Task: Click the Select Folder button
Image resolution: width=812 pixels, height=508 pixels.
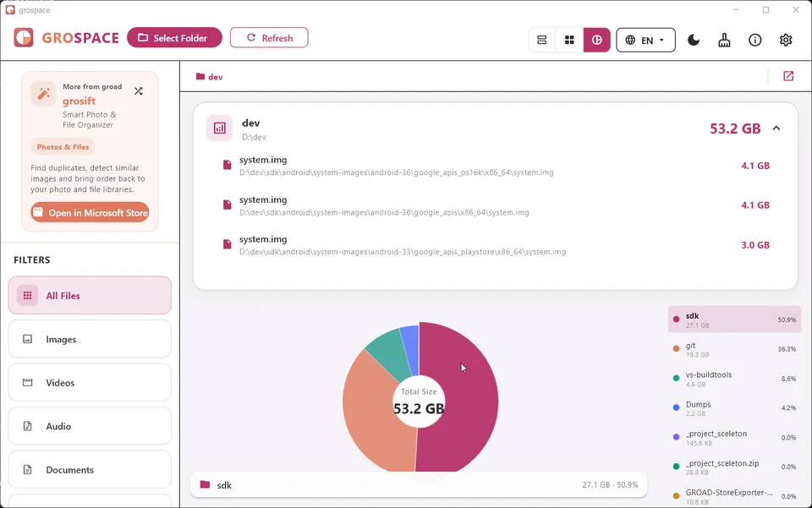Action: (x=174, y=38)
